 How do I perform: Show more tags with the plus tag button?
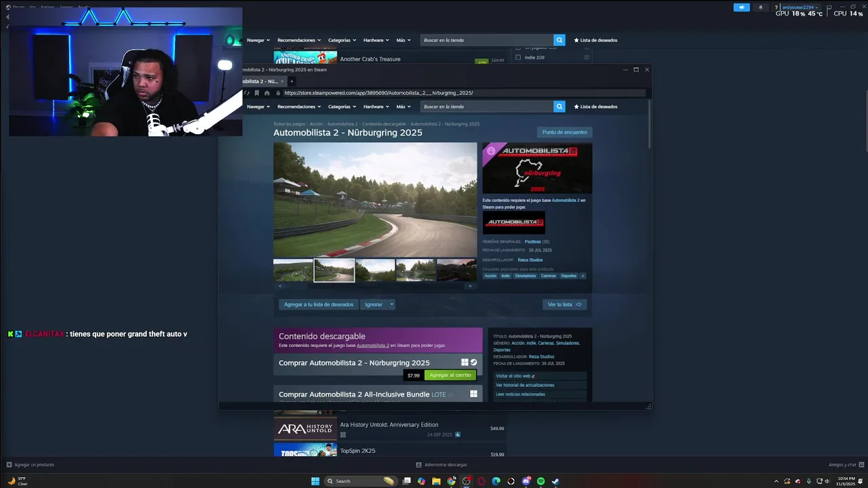583,276
